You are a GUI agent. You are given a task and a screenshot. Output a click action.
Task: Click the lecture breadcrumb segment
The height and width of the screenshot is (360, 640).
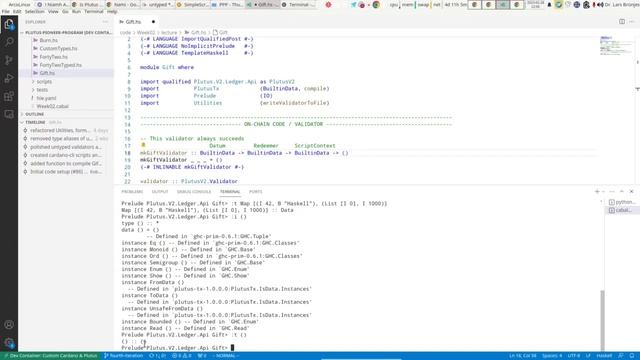169,32
